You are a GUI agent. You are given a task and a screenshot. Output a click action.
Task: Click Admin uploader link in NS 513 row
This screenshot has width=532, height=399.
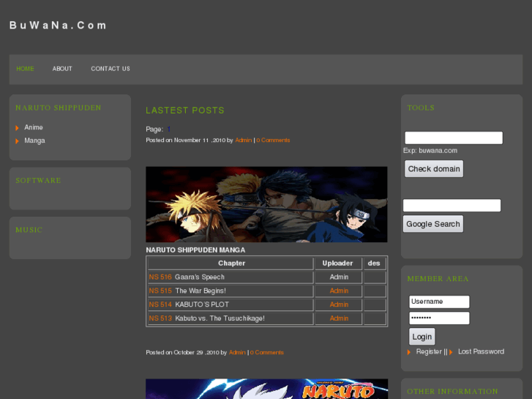tap(339, 318)
